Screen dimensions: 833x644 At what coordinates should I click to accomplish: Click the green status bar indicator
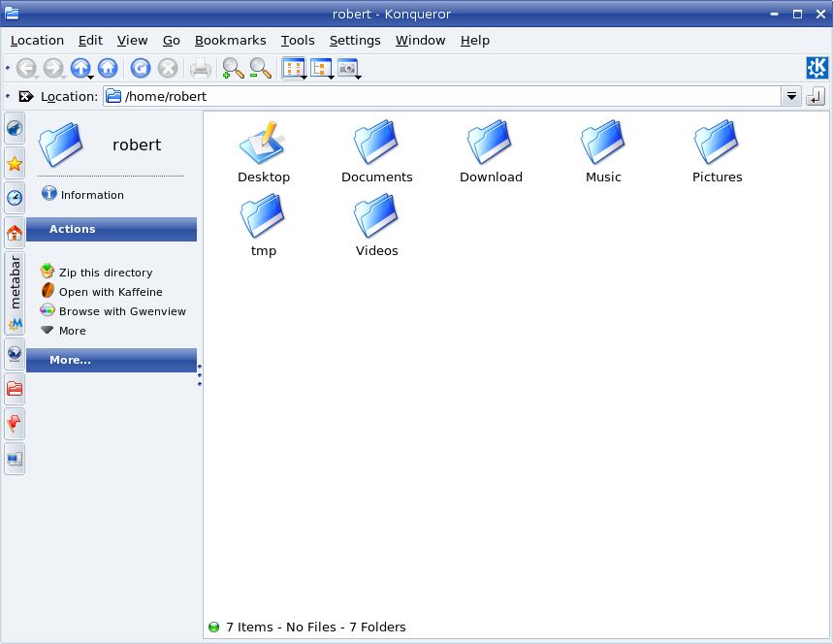click(214, 627)
